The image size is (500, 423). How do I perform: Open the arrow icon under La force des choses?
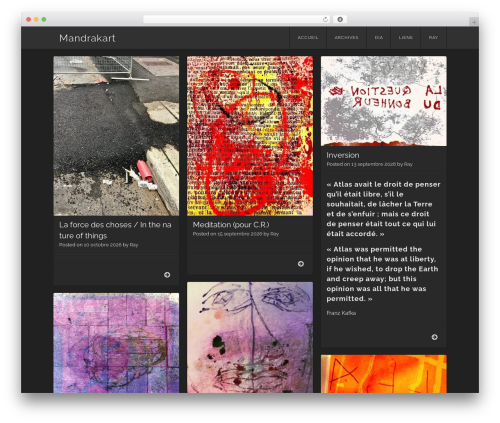click(x=167, y=275)
